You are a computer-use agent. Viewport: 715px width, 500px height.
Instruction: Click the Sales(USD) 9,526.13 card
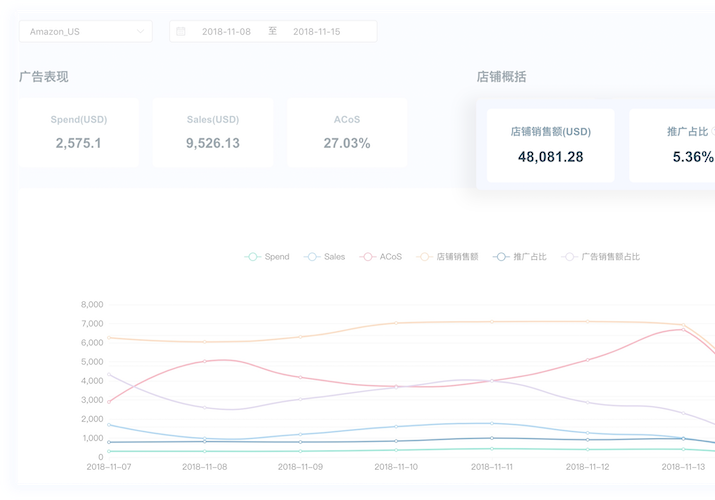(213, 132)
